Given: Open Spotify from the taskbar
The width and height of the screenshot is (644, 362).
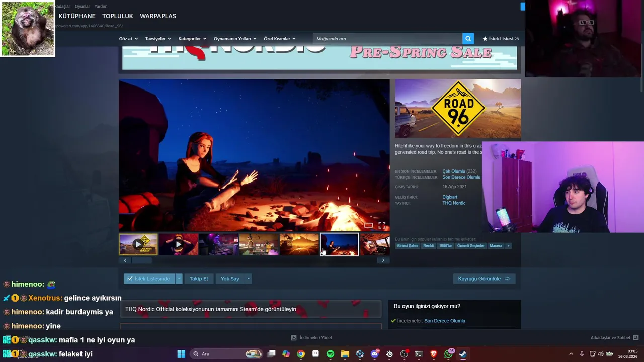Looking at the screenshot, I should [330, 354].
